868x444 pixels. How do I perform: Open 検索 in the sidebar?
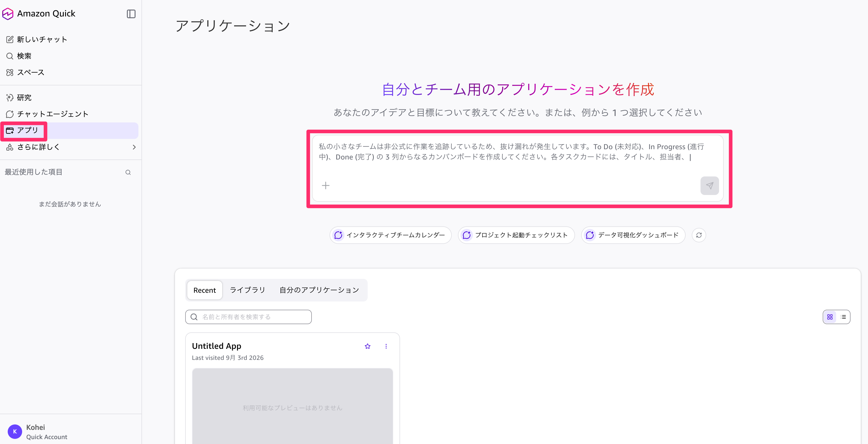coord(19,56)
